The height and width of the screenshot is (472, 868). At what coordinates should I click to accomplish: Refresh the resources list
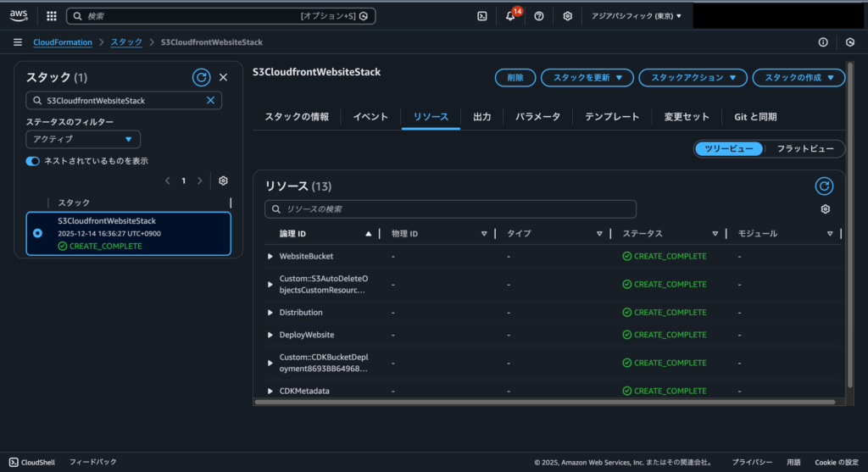[823, 186]
